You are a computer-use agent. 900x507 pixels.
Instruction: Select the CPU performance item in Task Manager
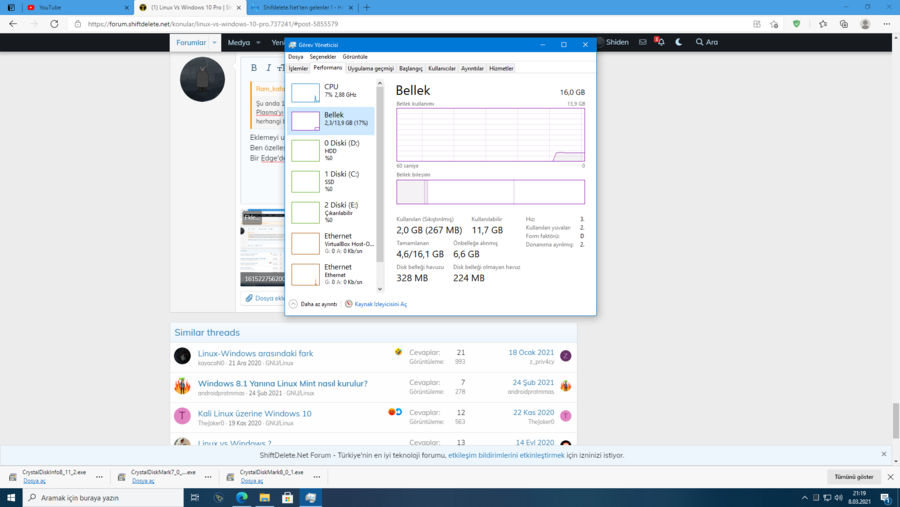pos(331,92)
